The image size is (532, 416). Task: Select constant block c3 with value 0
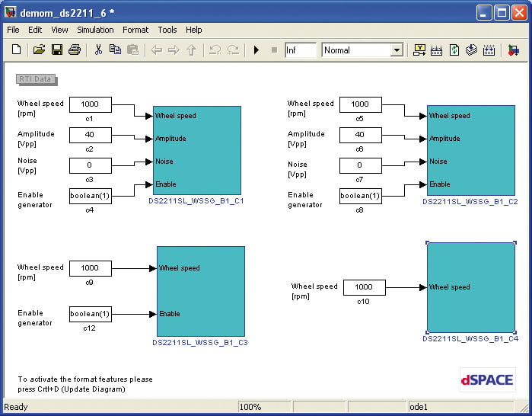[91, 165]
